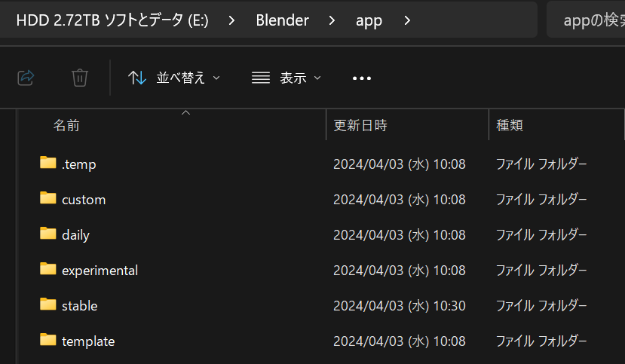Click the HDD 2.72TB (E:) breadcrumb
The height and width of the screenshot is (364, 625).
click(x=112, y=20)
